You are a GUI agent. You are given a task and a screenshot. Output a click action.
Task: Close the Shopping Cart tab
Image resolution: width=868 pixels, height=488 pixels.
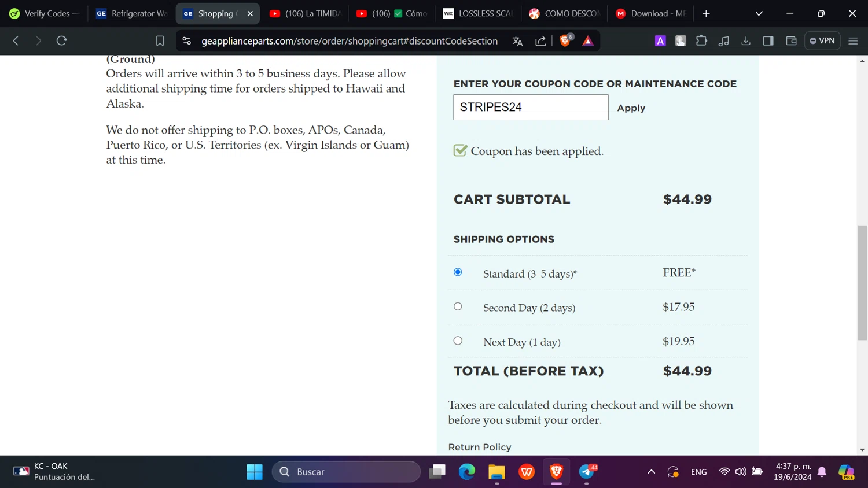pos(250,13)
